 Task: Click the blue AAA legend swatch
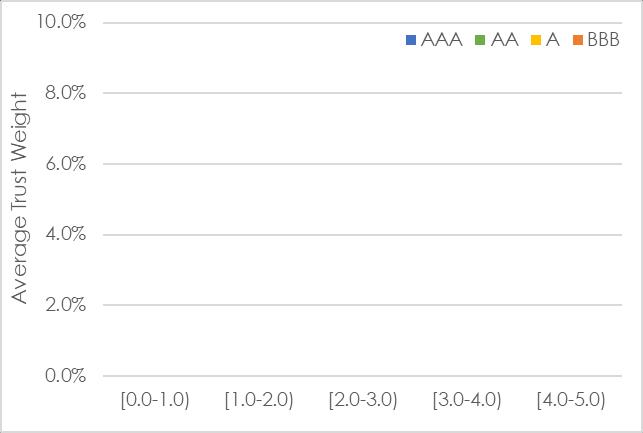(412, 41)
